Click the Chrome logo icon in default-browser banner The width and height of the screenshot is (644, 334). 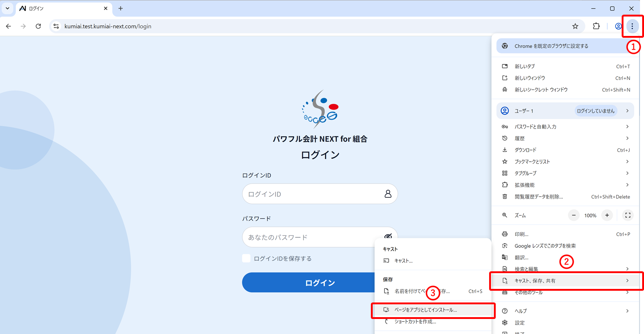tap(505, 46)
